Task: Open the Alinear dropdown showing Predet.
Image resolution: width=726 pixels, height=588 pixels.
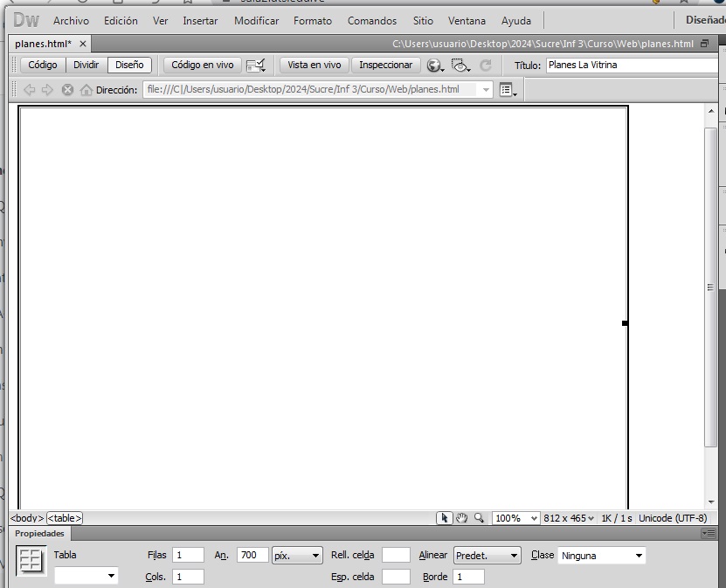Action: [487, 556]
